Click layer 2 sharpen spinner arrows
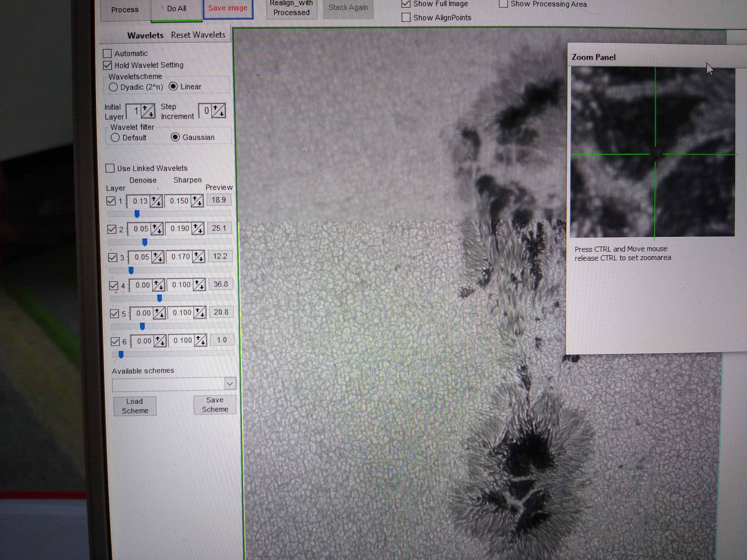The width and height of the screenshot is (747, 560). click(198, 229)
